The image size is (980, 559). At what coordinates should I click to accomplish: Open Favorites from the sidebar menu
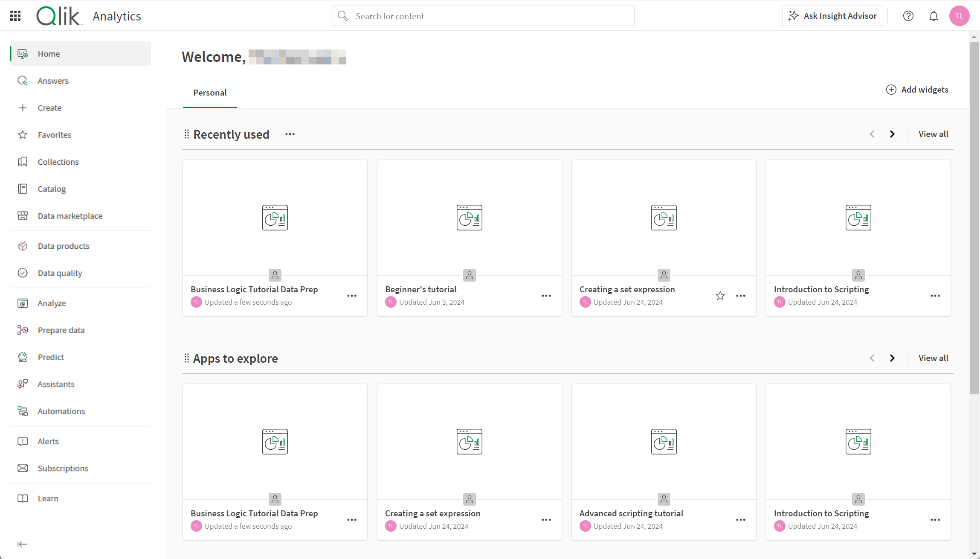tap(54, 135)
